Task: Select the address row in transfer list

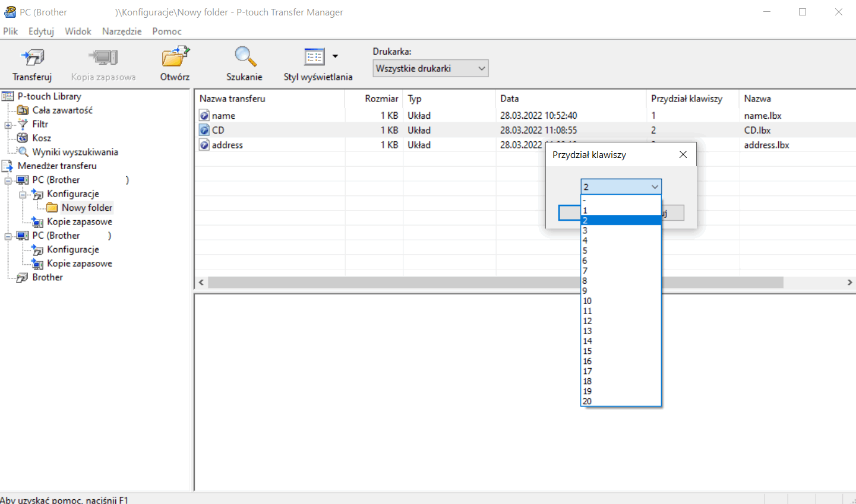Action: click(228, 145)
